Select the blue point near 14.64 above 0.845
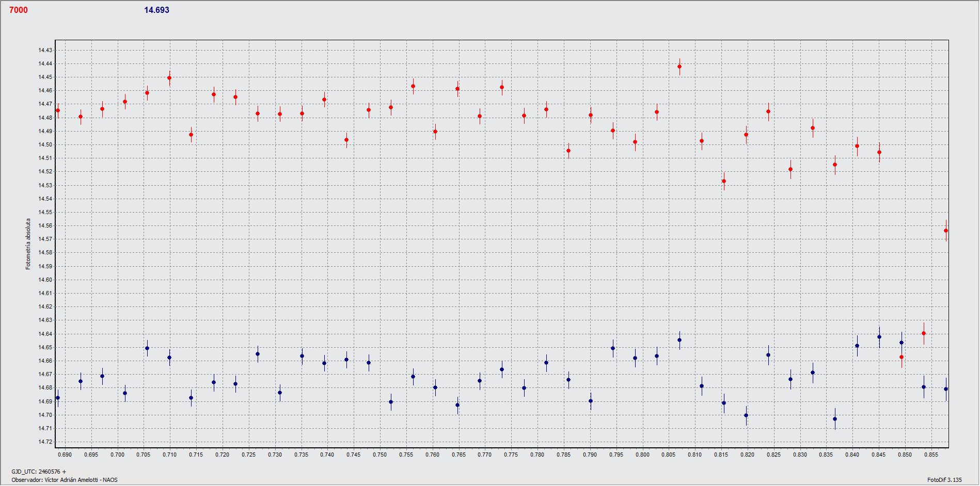 [879, 337]
